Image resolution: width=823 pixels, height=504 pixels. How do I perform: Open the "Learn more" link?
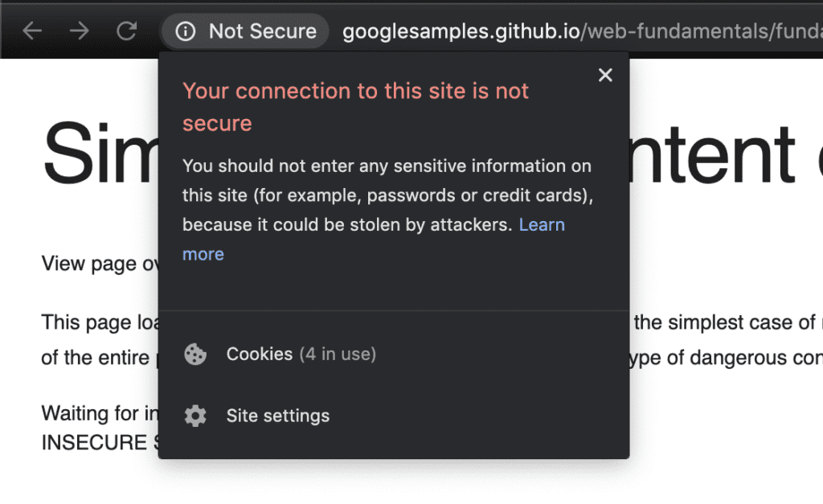pos(542,225)
